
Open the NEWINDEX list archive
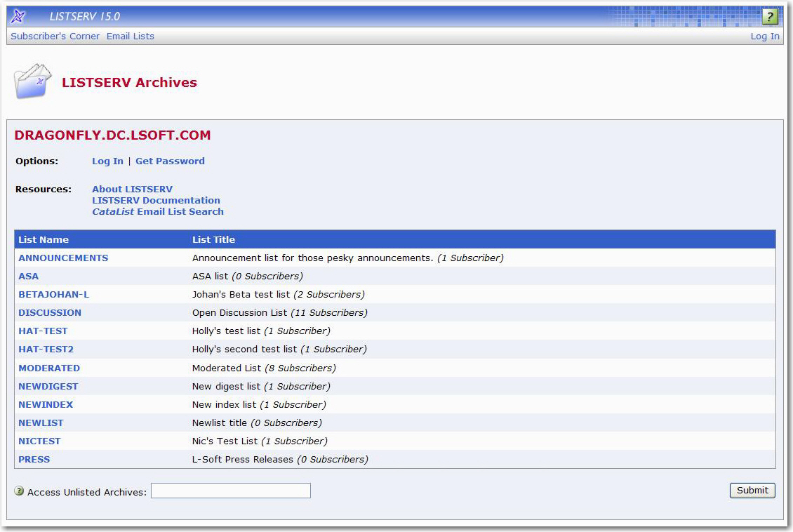click(46, 404)
